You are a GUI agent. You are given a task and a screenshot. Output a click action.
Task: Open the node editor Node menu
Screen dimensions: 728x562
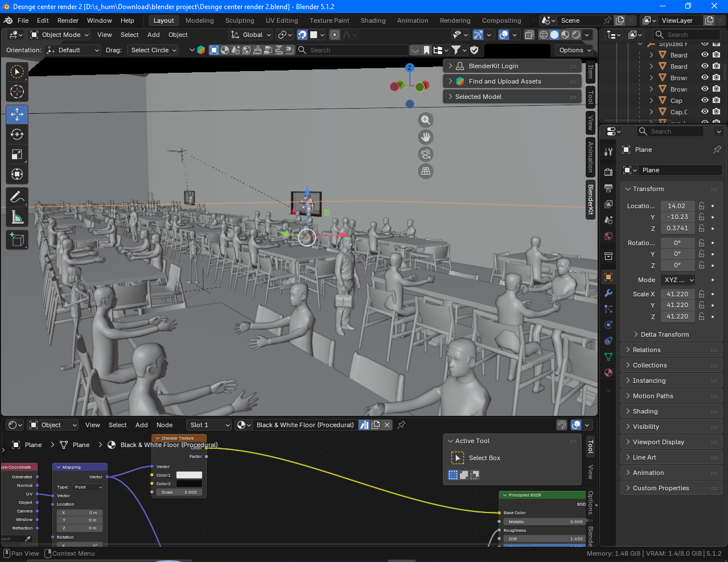164,425
